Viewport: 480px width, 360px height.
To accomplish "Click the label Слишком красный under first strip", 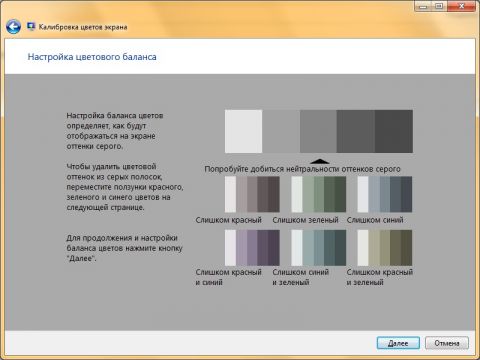I will 228,220.
